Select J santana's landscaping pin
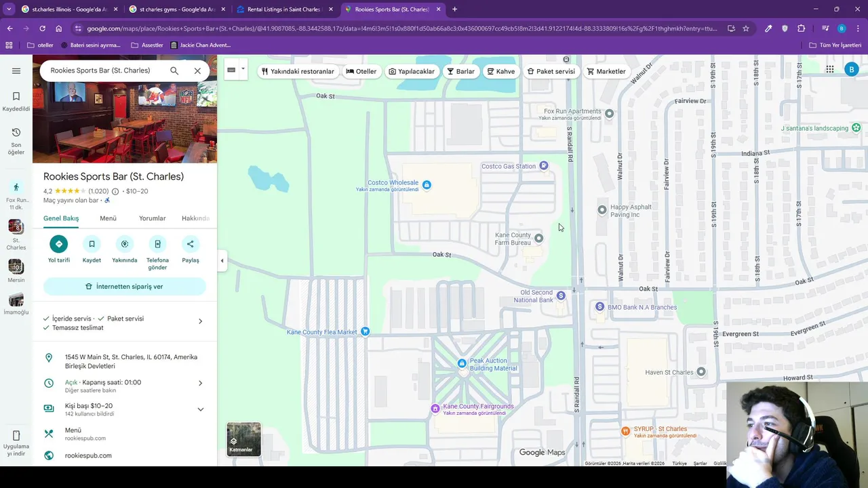 pos(856,128)
